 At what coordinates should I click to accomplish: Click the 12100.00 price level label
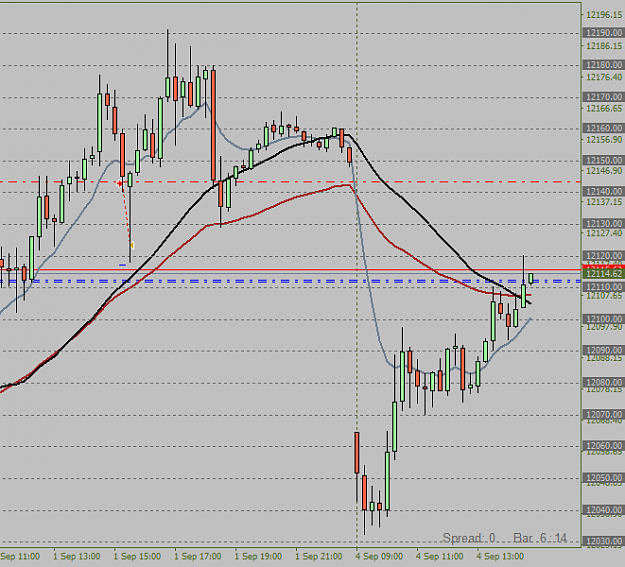[x=603, y=319]
